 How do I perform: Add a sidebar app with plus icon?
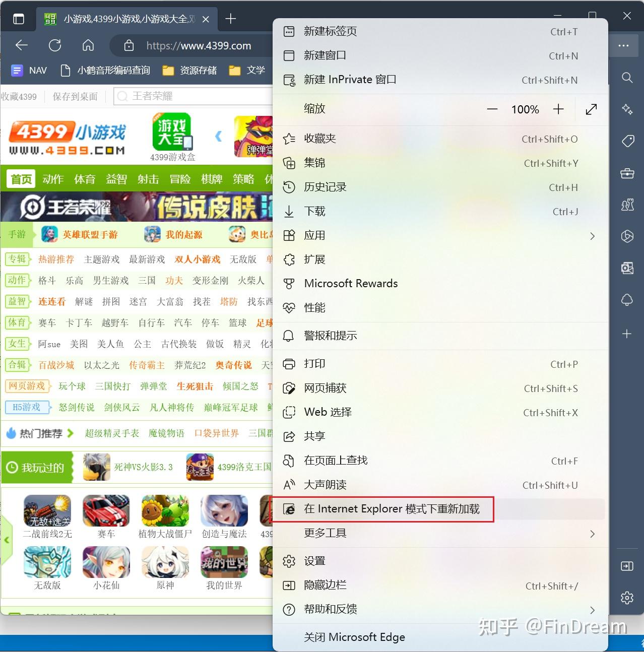(x=627, y=334)
